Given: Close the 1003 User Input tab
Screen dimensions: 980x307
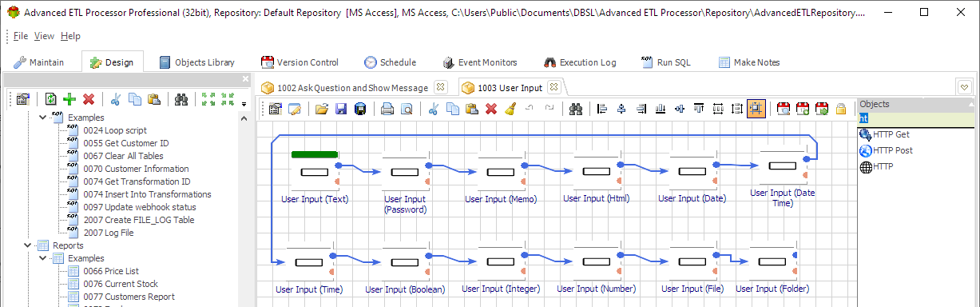Looking at the screenshot, I should click(554, 87).
